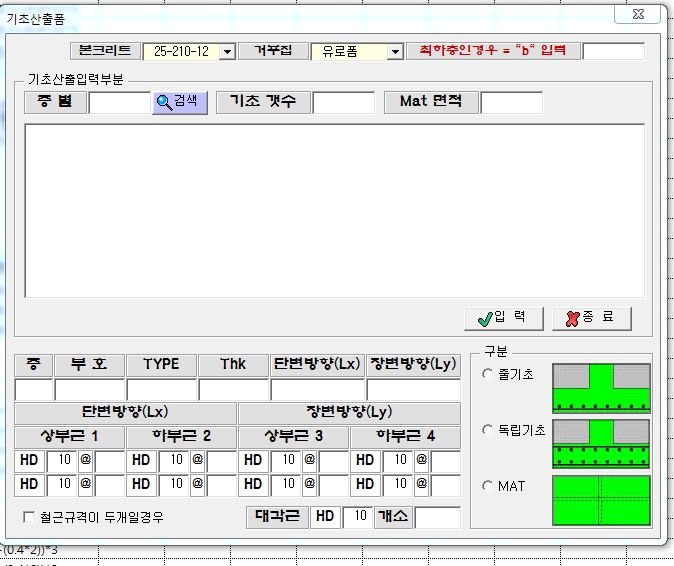Click 하부근 2 second row diameter field

(x=174, y=485)
